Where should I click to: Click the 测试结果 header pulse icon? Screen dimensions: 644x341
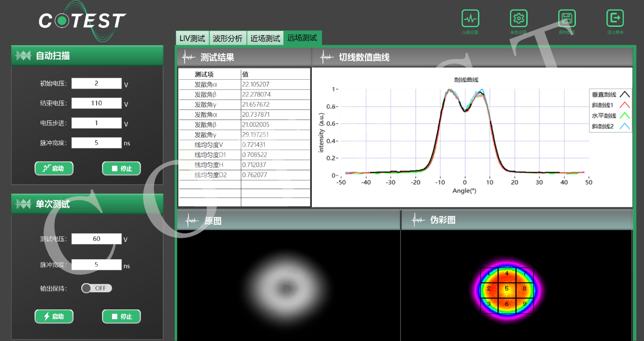(x=189, y=57)
